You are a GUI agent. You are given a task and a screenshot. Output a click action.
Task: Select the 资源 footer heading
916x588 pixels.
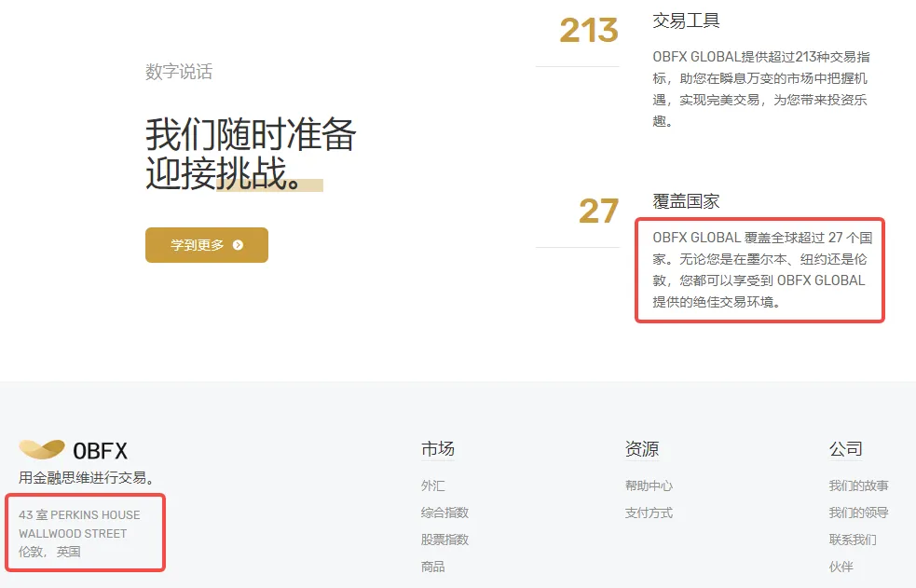tap(641, 449)
